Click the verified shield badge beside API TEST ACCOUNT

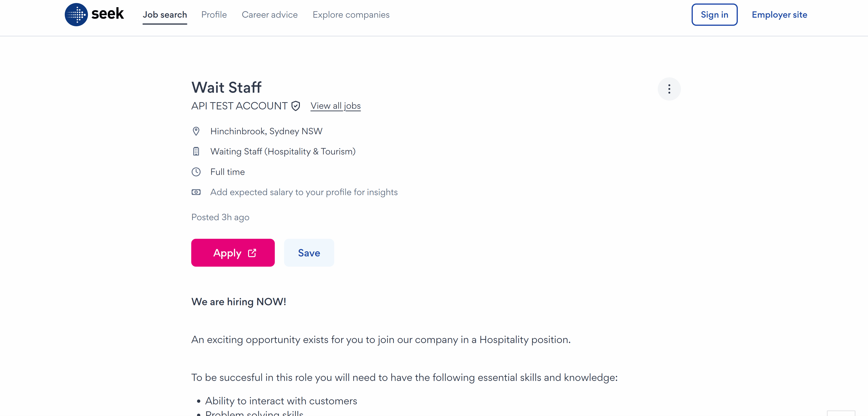[x=295, y=106]
